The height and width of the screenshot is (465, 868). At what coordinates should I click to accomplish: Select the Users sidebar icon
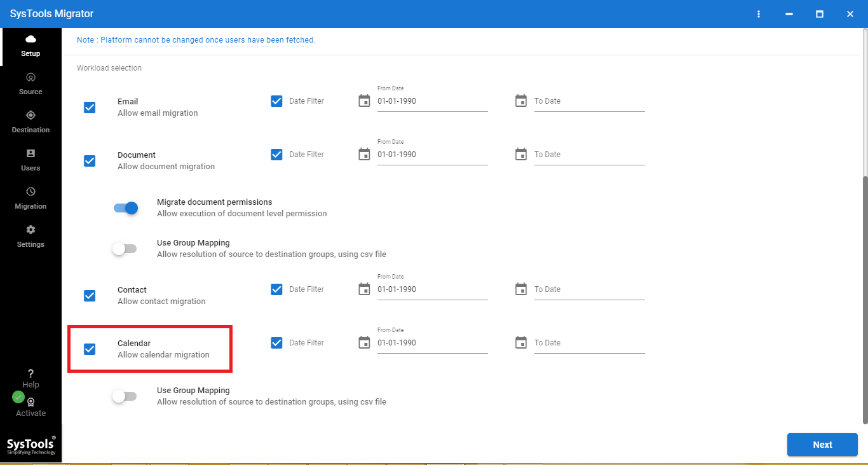tap(31, 153)
